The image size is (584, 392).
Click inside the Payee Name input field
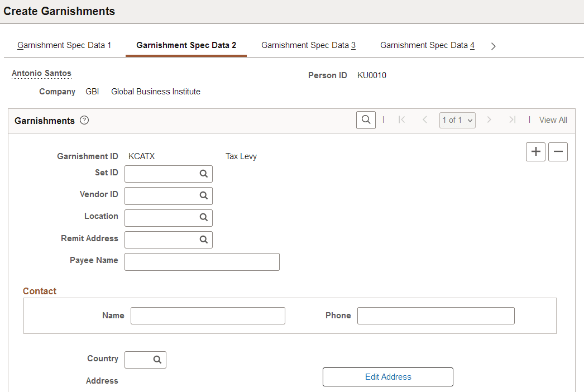(x=202, y=261)
